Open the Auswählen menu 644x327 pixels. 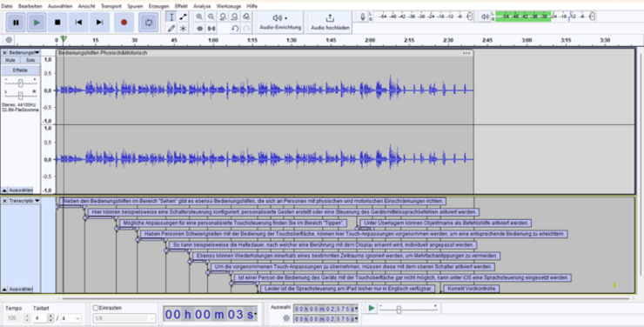point(60,6)
